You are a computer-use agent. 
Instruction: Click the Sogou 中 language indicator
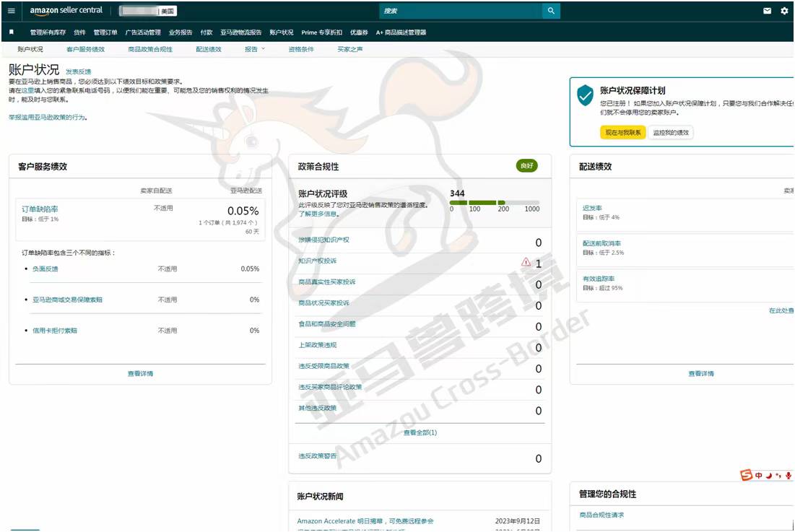click(758, 475)
